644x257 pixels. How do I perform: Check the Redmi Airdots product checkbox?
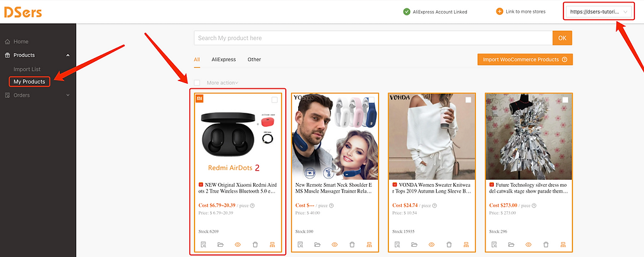tap(274, 100)
